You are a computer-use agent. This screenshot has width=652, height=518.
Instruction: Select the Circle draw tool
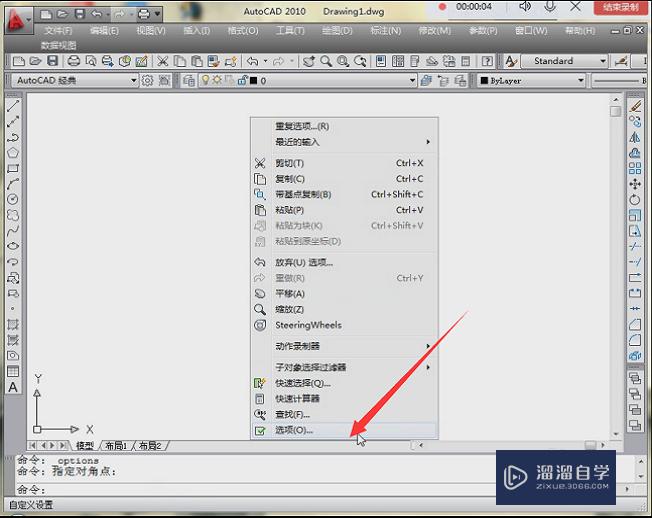point(13,200)
